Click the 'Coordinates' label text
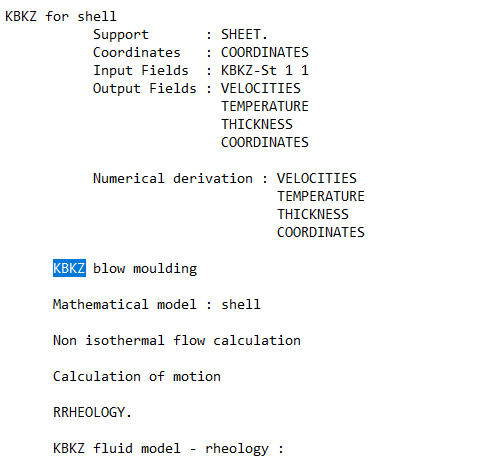 pyautogui.click(x=137, y=52)
